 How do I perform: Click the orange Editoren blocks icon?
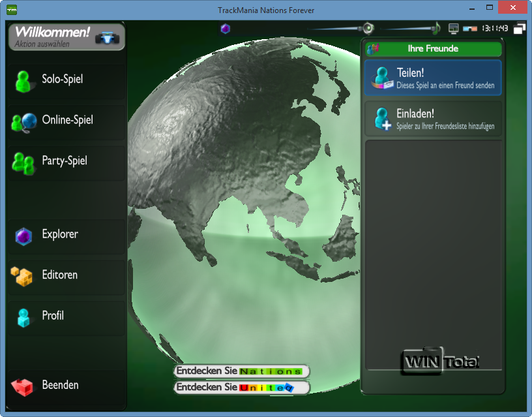pos(22,277)
